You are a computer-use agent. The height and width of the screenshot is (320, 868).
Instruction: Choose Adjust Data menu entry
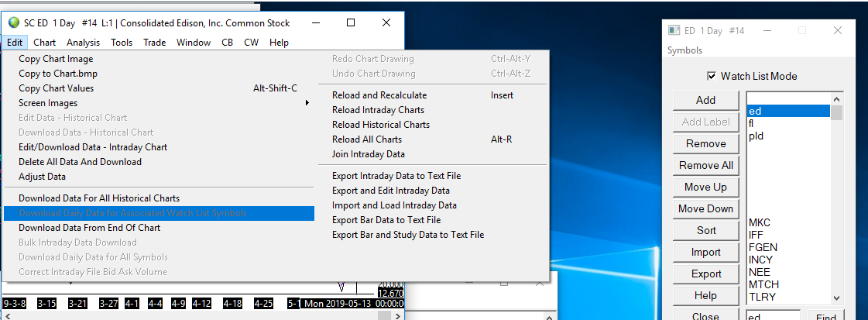[159, 177]
